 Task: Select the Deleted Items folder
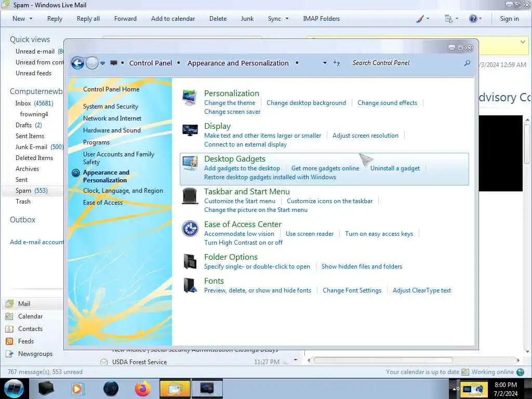pyautogui.click(x=34, y=158)
